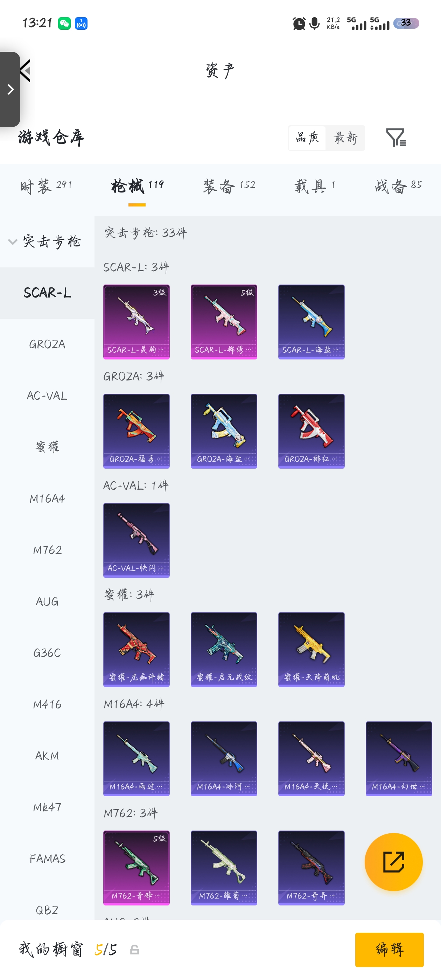Select GROZA in the weapon sidebar
This screenshot has height=980, width=441.
[x=47, y=344]
